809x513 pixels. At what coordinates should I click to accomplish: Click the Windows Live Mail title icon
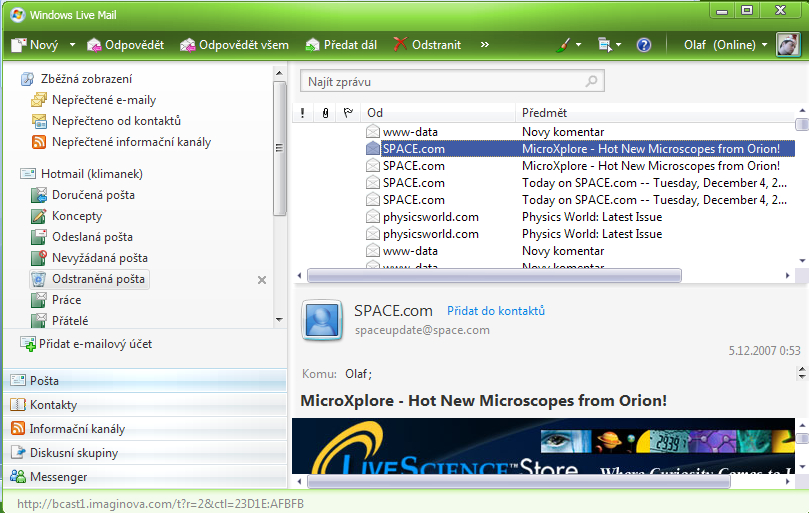(18, 14)
